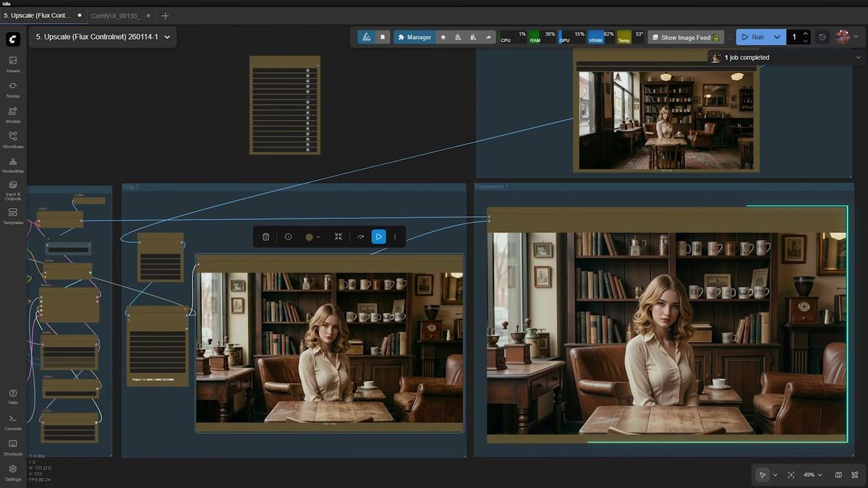The image size is (868, 488).
Task: Open the Input & Outputs panel
Action: click(x=13, y=190)
